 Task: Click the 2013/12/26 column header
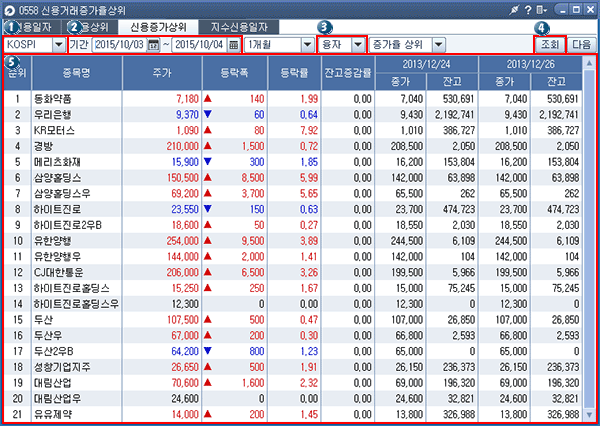(x=530, y=64)
